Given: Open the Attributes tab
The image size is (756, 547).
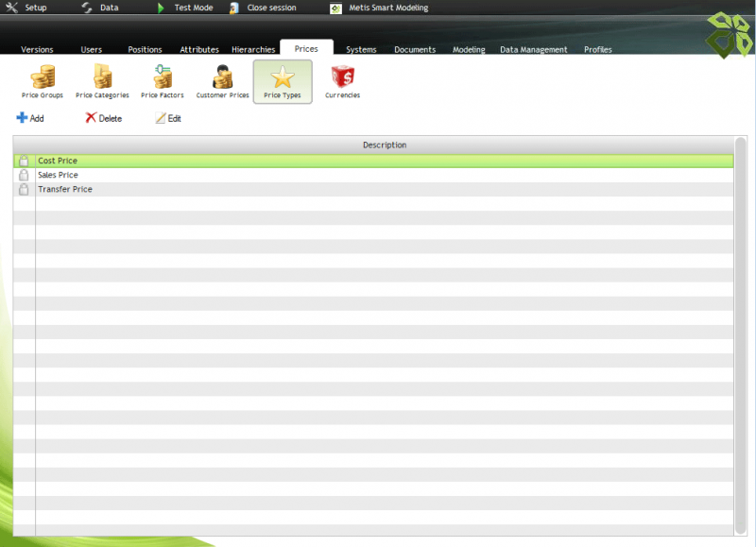Looking at the screenshot, I should pyautogui.click(x=199, y=49).
